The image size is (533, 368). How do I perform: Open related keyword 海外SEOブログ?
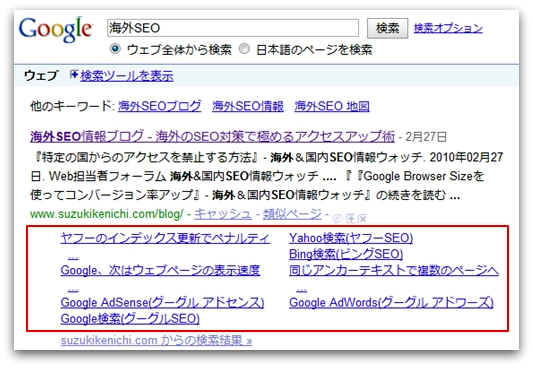tap(159, 106)
